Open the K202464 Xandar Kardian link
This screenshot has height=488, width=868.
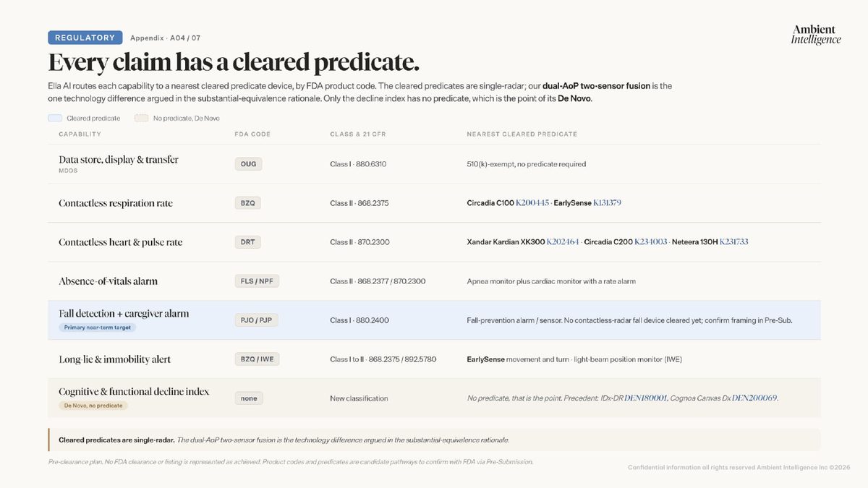pos(563,242)
